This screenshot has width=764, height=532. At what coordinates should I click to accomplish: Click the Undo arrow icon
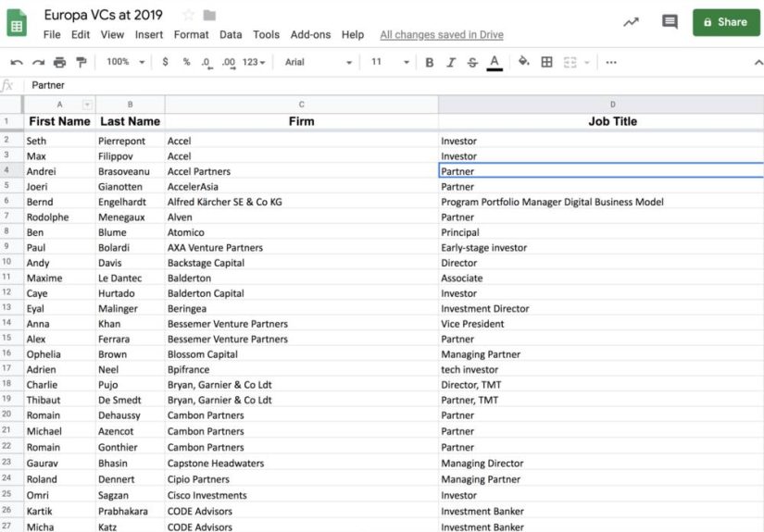[17, 62]
